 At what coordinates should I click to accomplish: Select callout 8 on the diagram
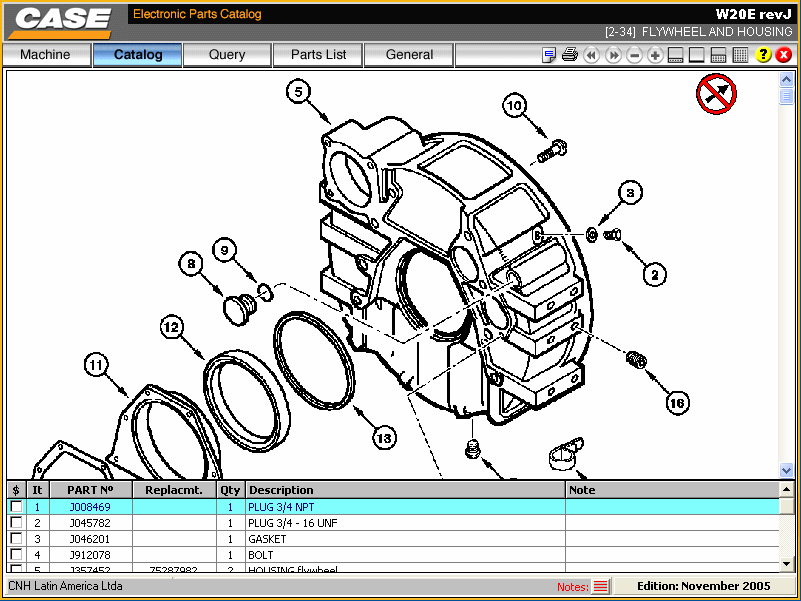(191, 264)
